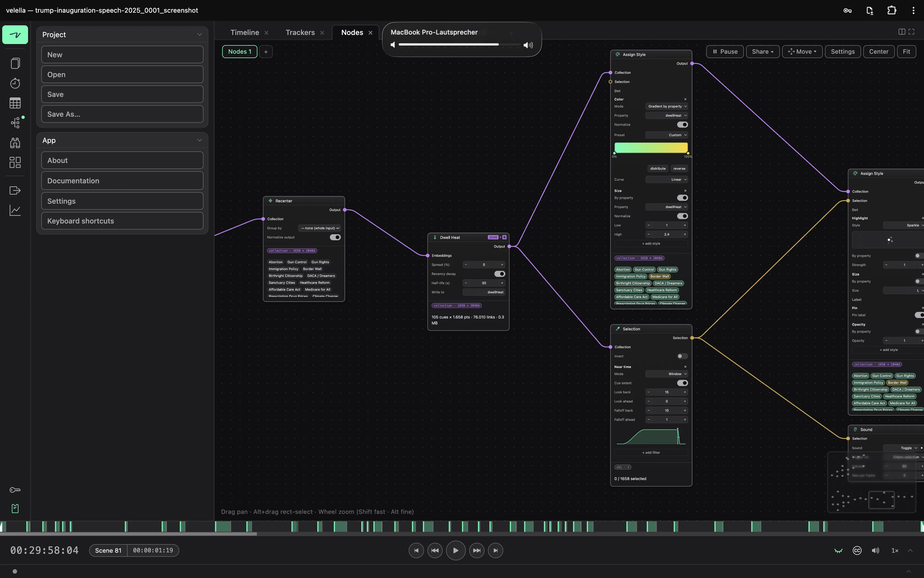Click the Dwell Heat node thermometer icon
The image size is (924, 578).
(x=435, y=237)
